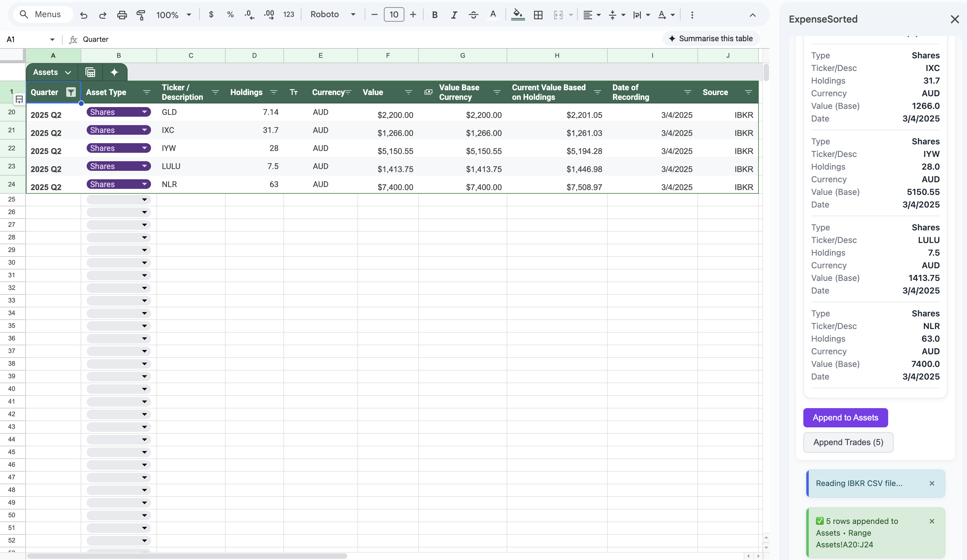Click the Redo icon
Image resolution: width=967 pixels, height=560 pixels.
click(103, 15)
